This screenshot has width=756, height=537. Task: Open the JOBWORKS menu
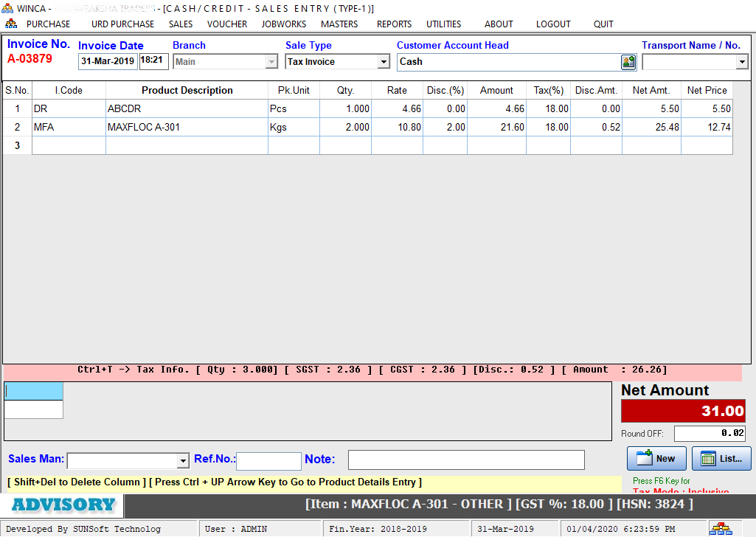point(284,24)
